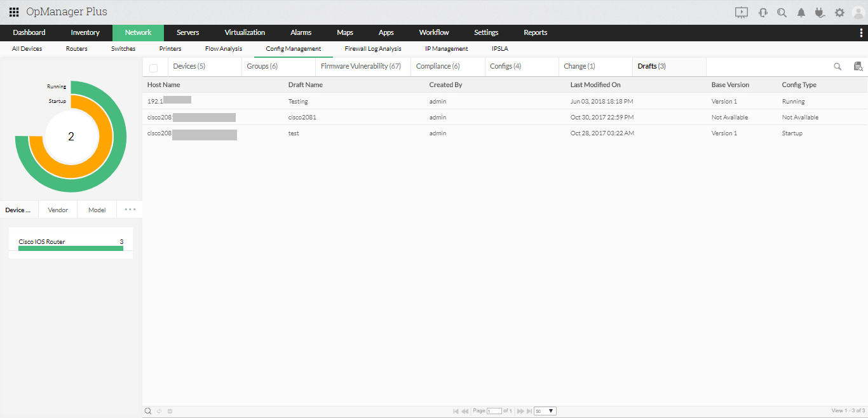
Task: Expand the three-dot overflow menu in the navbar
Action: 862,32
